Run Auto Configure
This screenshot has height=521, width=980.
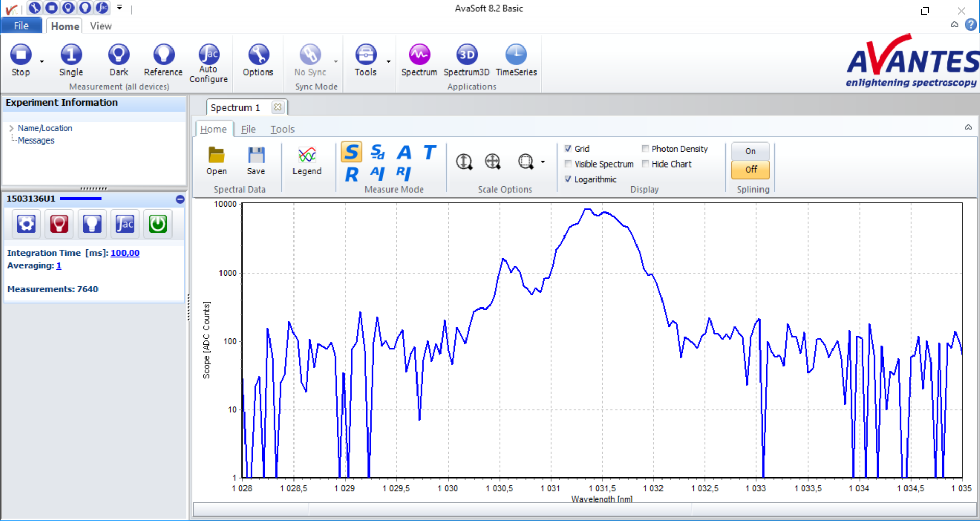[x=208, y=55]
